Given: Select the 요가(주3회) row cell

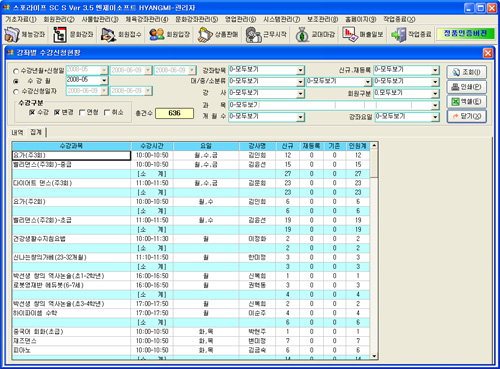Looking at the screenshot, I should pyautogui.click(x=71, y=155).
